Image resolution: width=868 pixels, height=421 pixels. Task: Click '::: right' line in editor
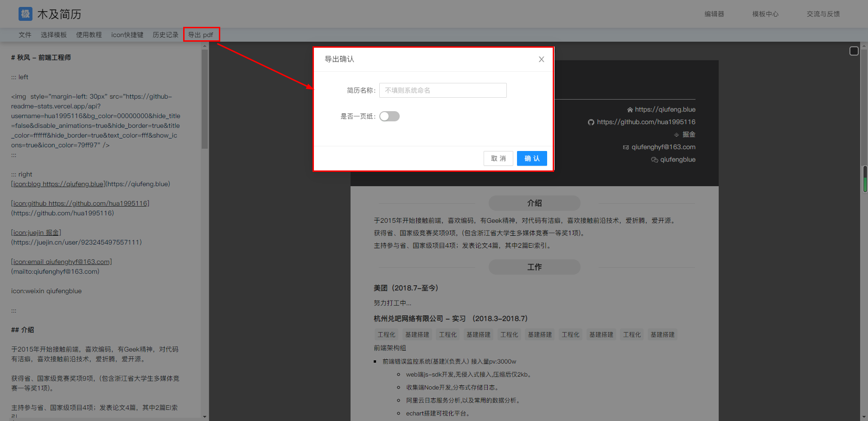(22, 174)
